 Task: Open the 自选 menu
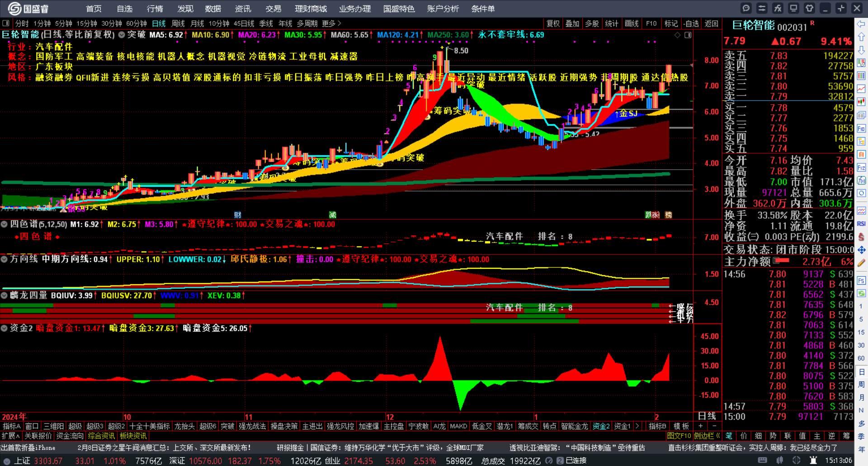(x=125, y=9)
